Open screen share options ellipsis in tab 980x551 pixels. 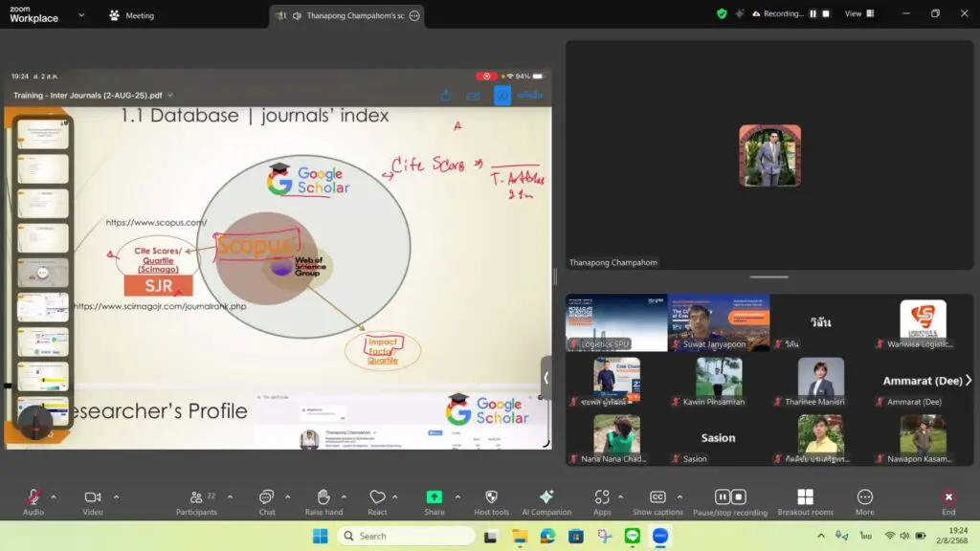(x=414, y=15)
